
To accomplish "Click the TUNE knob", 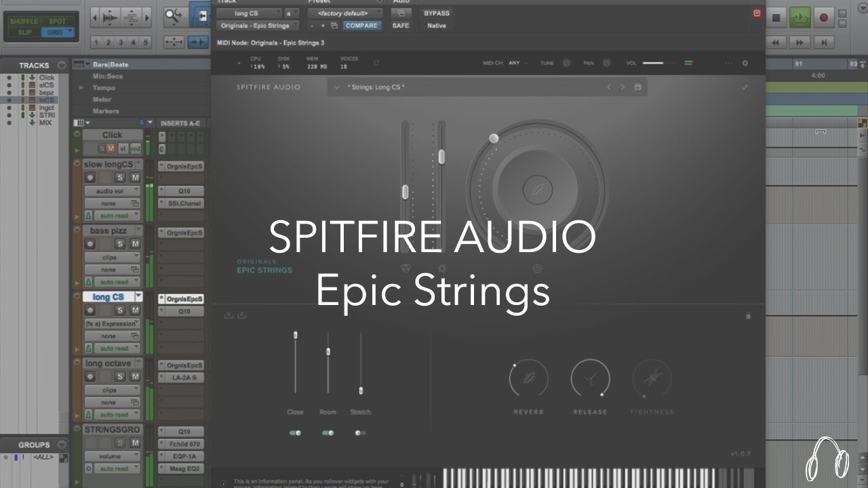I will tap(566, 63).
